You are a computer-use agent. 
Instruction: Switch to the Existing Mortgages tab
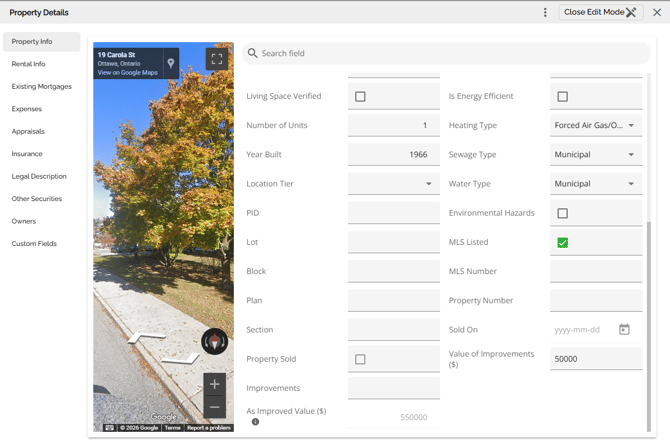pyautogui.click(x=41, y=87)
